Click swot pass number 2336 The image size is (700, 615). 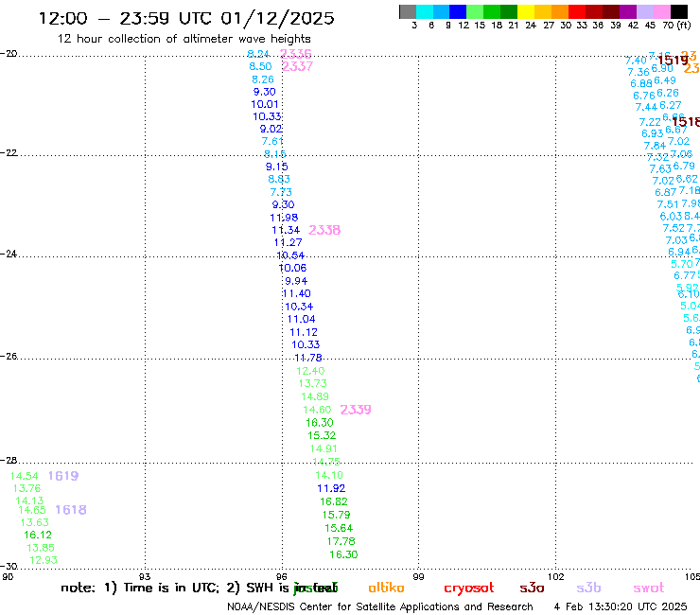coord(295,54)
